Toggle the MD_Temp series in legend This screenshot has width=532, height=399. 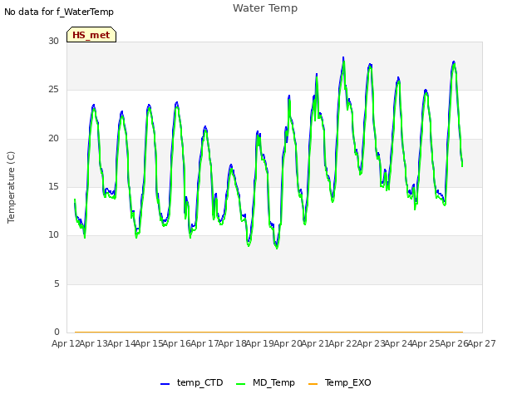[265, 382]
